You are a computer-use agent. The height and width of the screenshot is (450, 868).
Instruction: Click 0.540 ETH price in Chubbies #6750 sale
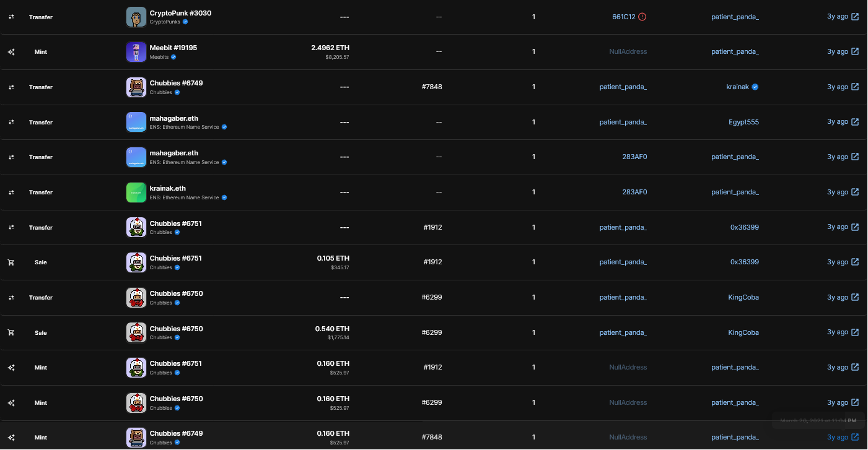[x=333, y=329]
